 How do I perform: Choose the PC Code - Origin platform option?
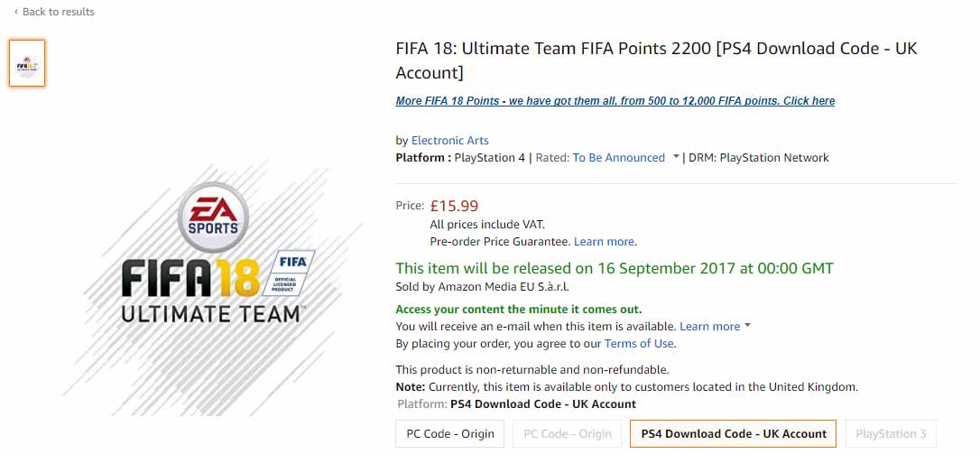click(450, 433)
